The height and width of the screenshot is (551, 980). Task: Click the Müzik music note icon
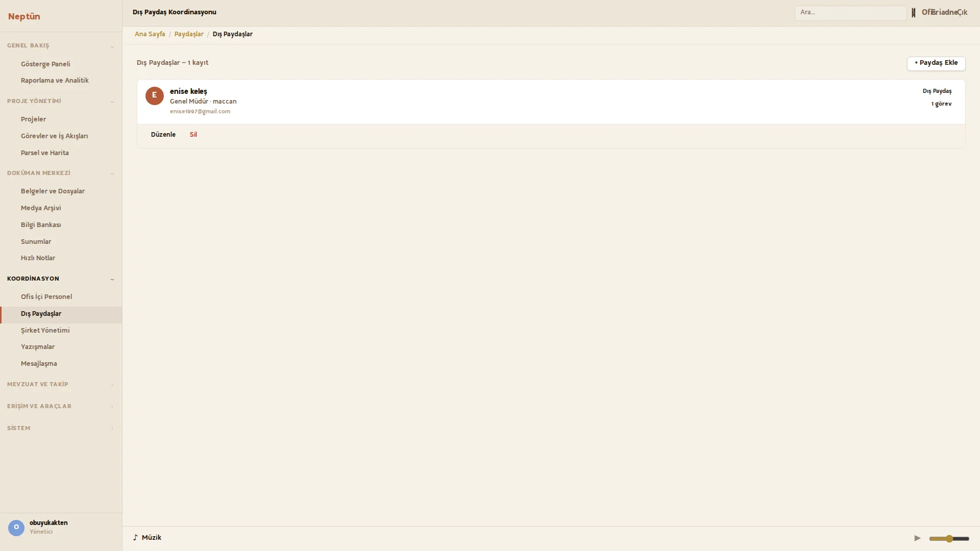pyautogui.click(x=135, y=538)
